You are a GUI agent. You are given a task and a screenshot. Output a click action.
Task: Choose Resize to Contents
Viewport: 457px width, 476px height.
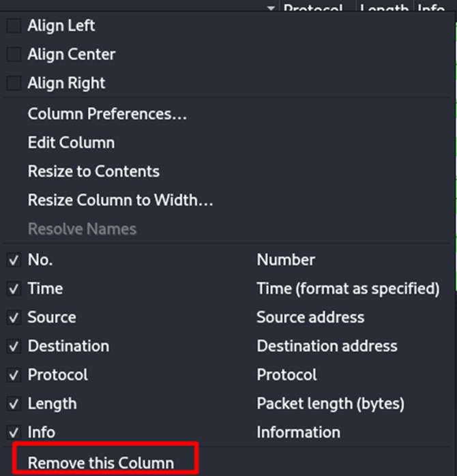pyautogui.click(x=93, y=171)
